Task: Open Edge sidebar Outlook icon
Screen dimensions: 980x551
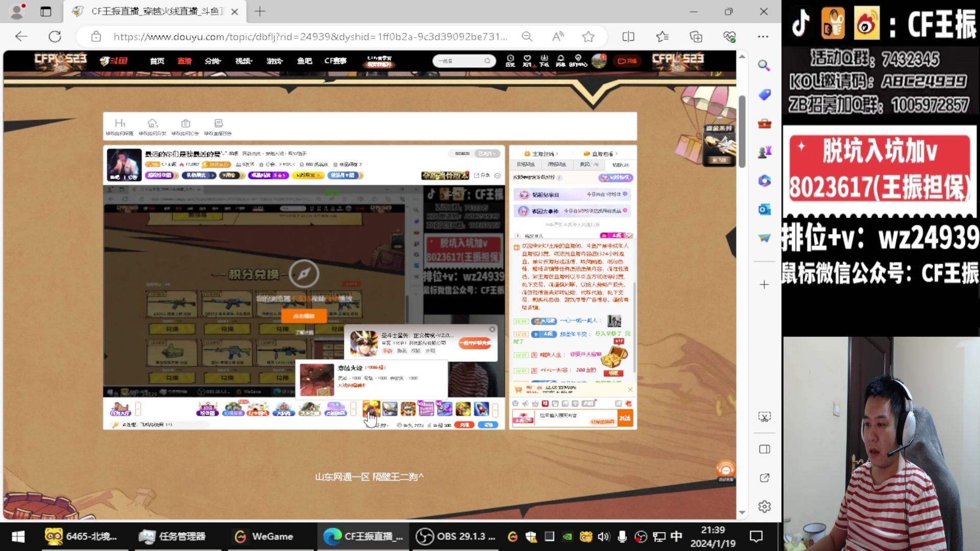Action: (764, 210)
